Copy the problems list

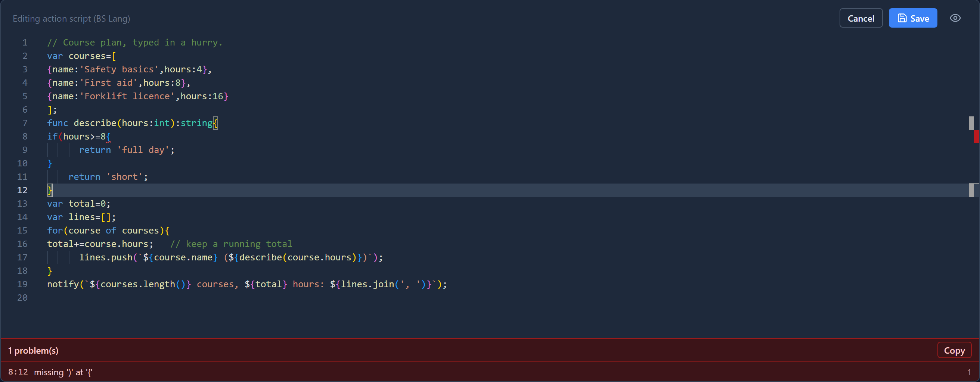[954, 350]
